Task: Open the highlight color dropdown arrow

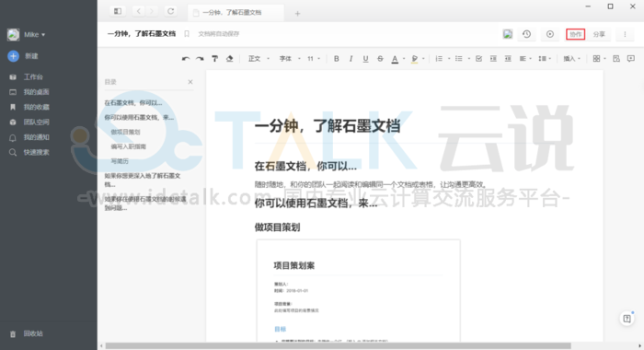Action: 423,59
